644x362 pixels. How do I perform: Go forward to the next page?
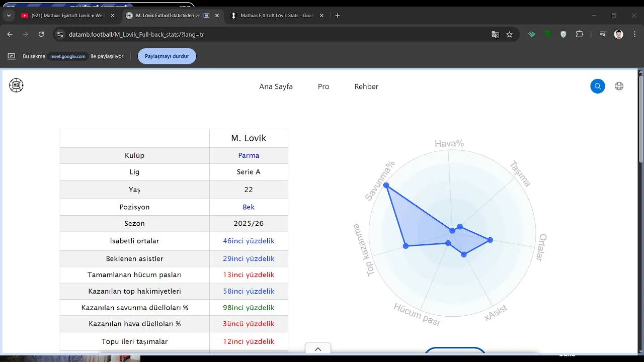(25, 34)
